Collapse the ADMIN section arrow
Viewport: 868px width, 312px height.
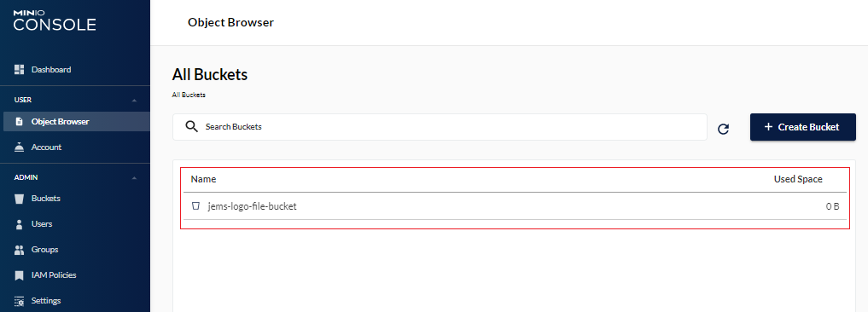[x=134, y=178]
